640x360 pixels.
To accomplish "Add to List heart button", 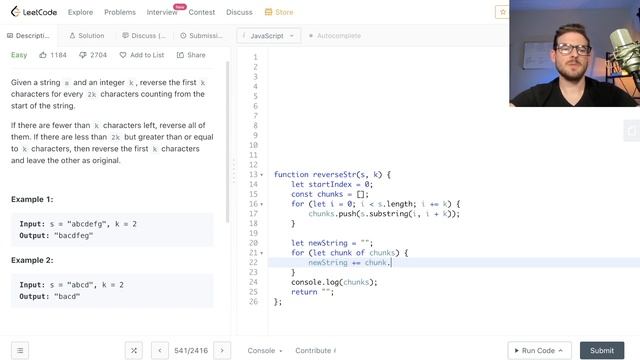I will pos(142,55).
